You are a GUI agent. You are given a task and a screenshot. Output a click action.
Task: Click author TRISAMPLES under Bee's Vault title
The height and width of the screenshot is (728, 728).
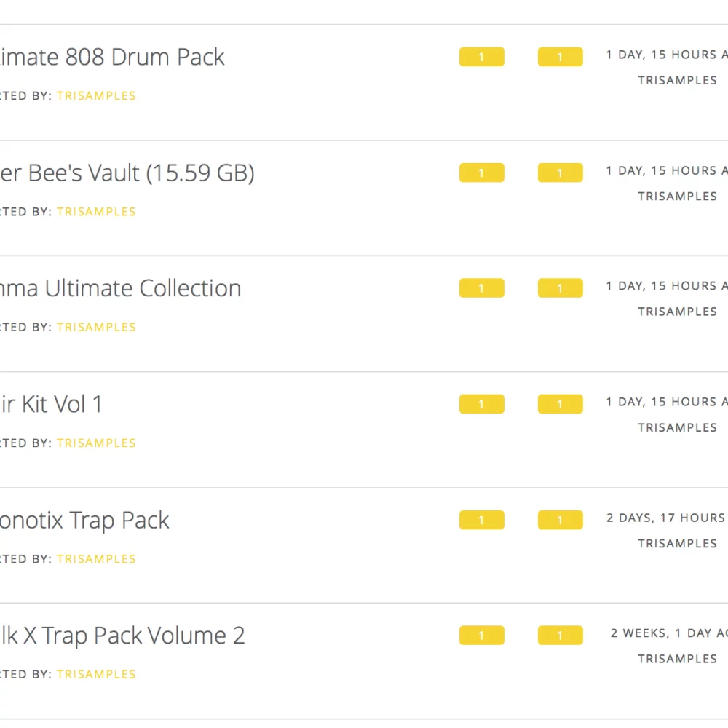tap(96, 212)
